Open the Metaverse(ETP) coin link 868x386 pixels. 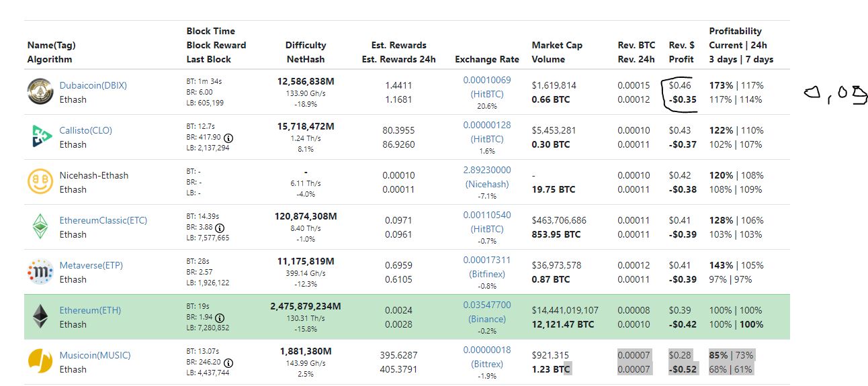coord(91,265)
